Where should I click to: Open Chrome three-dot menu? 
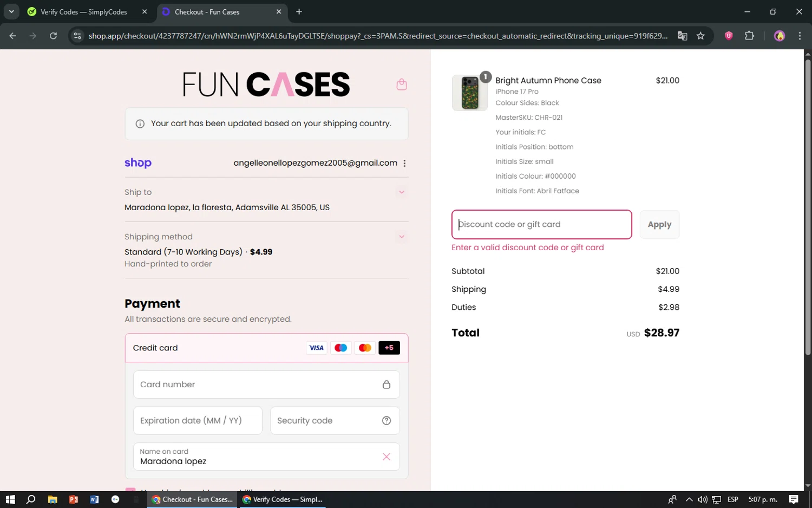800,36
